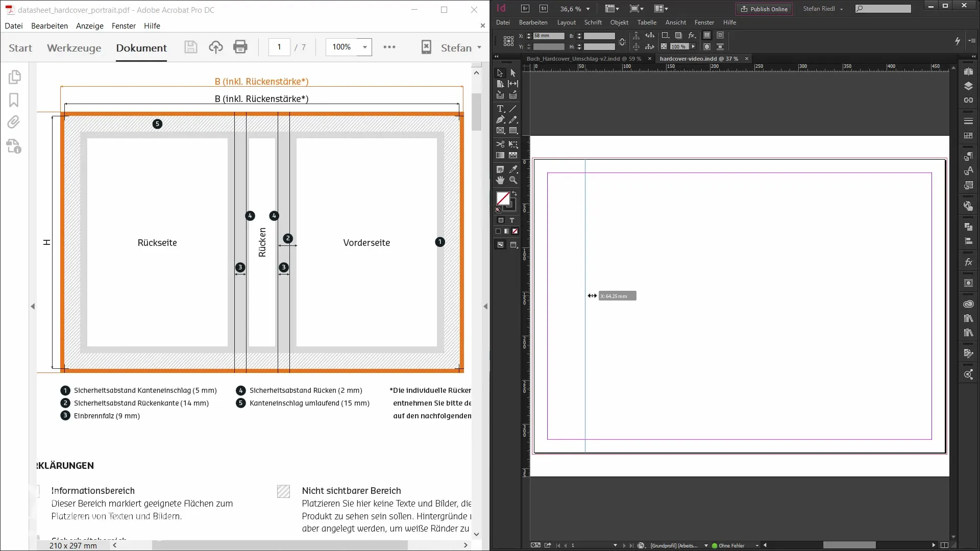The image size is (980, 551).
Task: Toggle the reference point locator grid
Action: pos(508,41)
